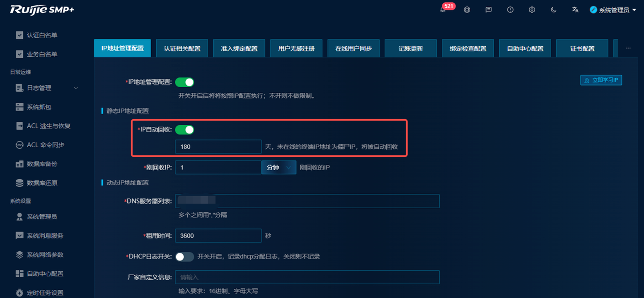Open the message chat icon in header
Screen dimensions: 644x298
(x=489, y=10)
